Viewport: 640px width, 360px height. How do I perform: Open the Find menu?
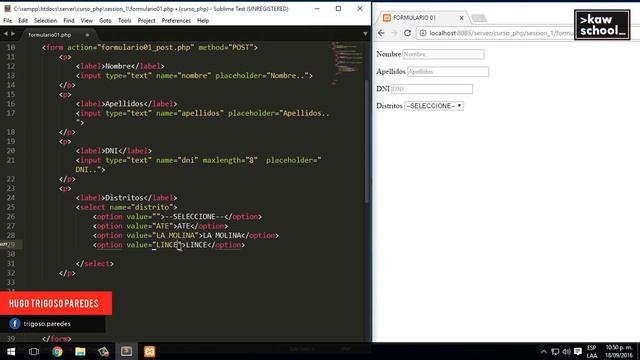click(x=69, y=20)
